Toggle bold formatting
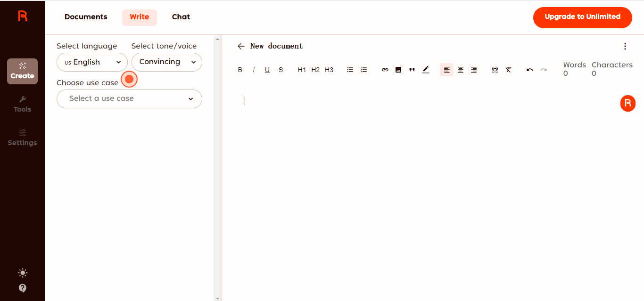The image size is (644, 301). point(240,70)
